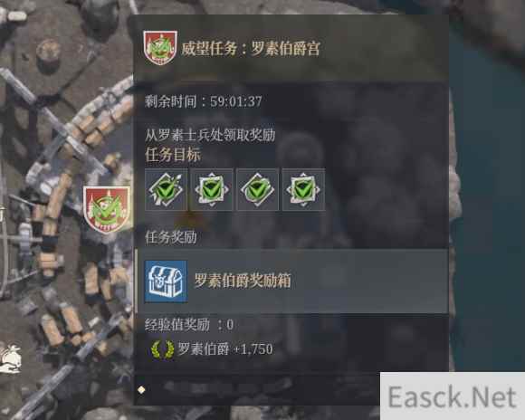Select the second green-checked objective icon
Viewport: 525px width, 420px height.
pyautogui.click(x=212, y=190)
